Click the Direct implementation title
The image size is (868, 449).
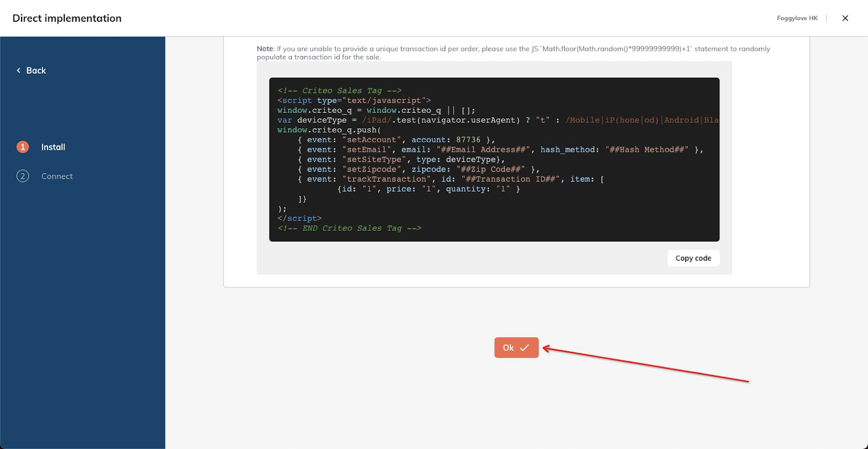(x=67, y=18)
